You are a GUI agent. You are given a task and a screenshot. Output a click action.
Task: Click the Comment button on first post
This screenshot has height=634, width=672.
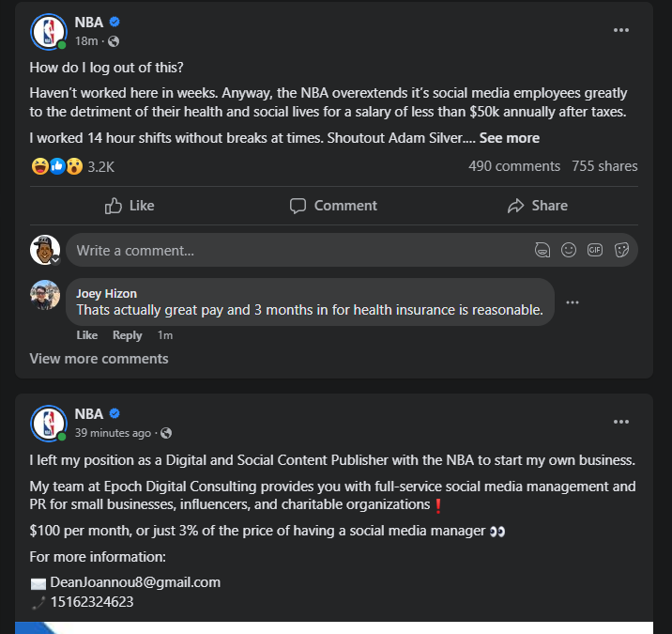click(x=333, y=206)
